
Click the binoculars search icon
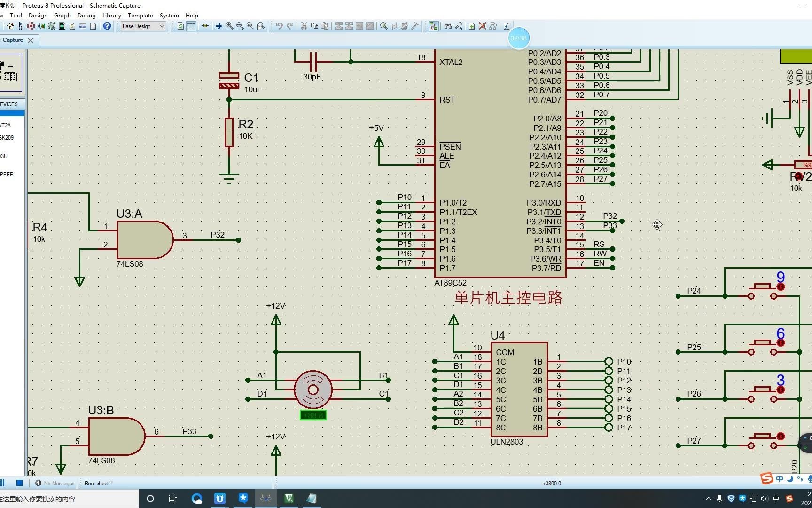point(448,26)
